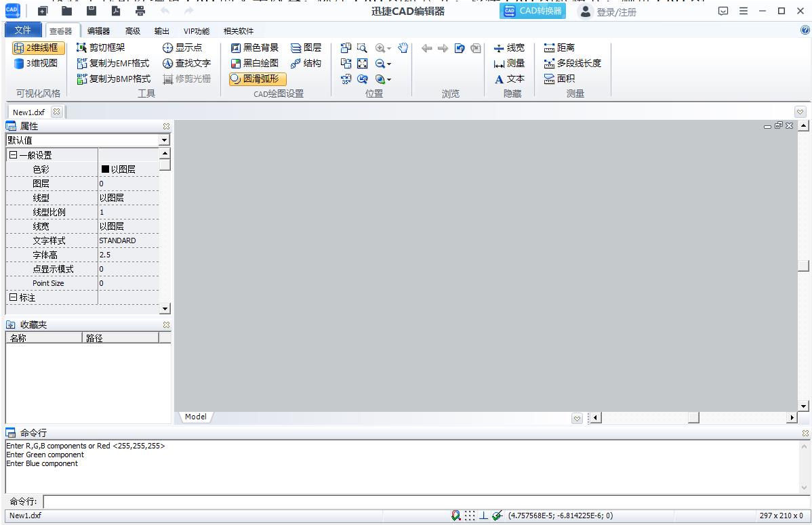This screenshot has height=525, width=812.
Task: Select the hand pan tool
Action: [403, 48]
